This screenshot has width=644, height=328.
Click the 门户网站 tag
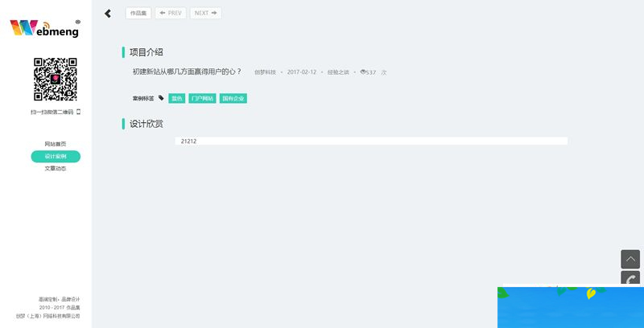[201, 98]
